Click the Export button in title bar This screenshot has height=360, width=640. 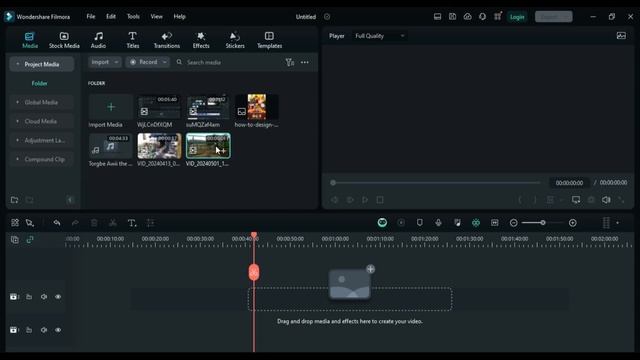pyautogui.click(x=553, y=17)
